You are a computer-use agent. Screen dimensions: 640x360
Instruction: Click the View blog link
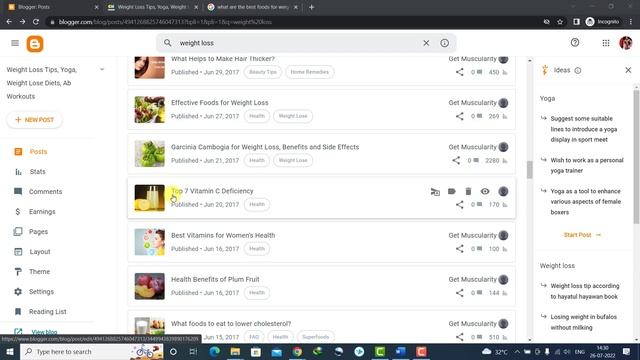[x=44, y=332]
